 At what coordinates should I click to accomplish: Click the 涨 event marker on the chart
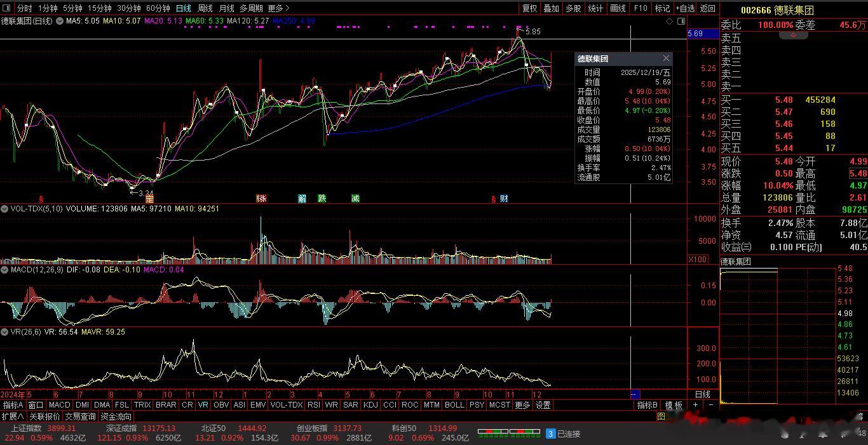[x=261, y=199]
